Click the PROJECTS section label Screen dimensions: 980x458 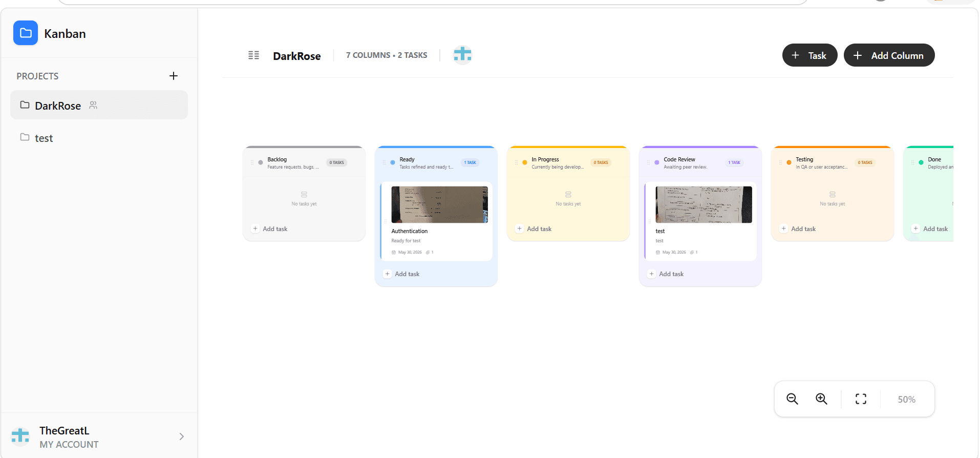[37, 76]
